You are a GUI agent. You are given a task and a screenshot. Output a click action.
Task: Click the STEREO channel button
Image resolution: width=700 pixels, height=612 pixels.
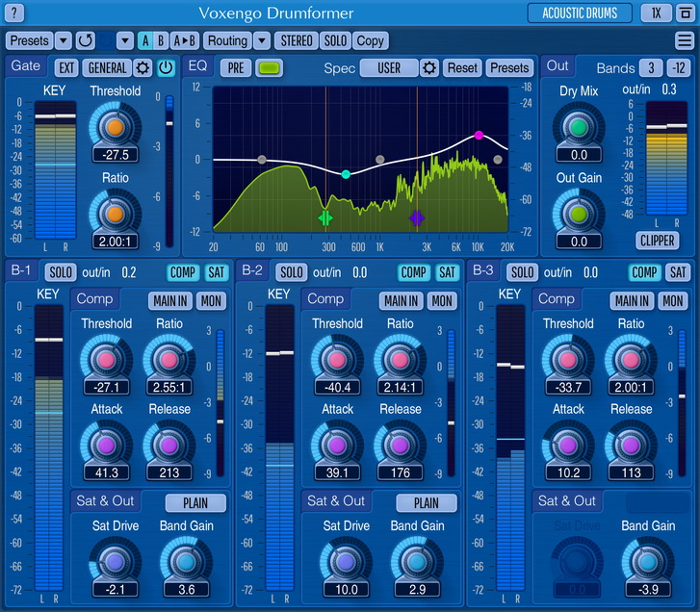(297, 40)
